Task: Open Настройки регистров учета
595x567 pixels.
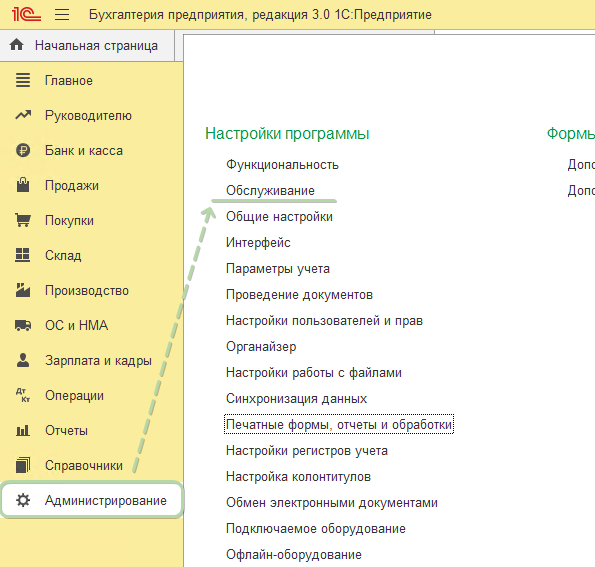Action: [x=307, y=451]
